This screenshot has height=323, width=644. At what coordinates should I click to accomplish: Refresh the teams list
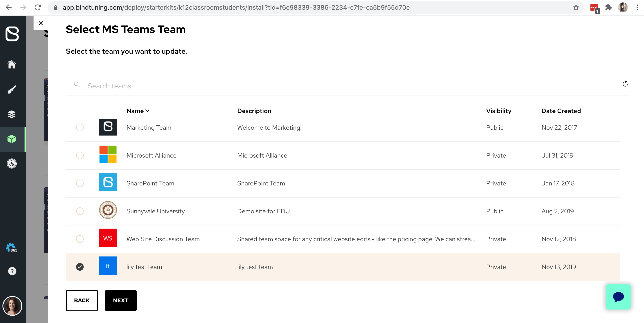(x=625, y=84)
